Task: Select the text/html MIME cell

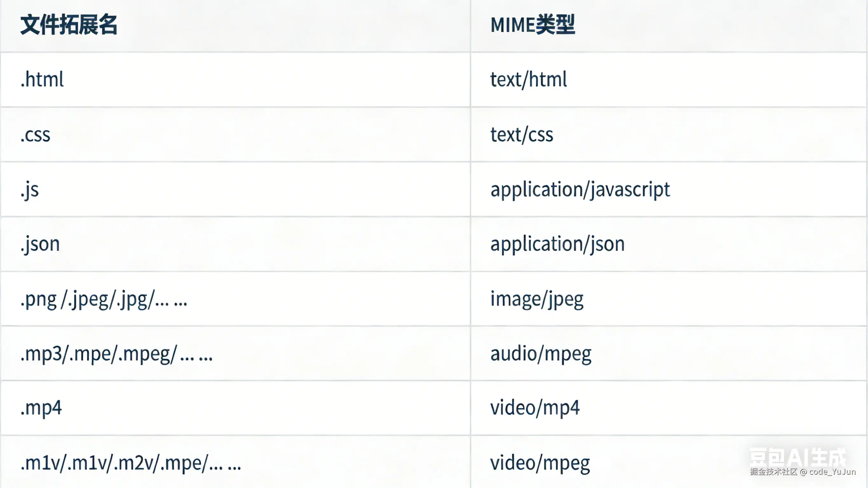Action: (x=528, y=80)
